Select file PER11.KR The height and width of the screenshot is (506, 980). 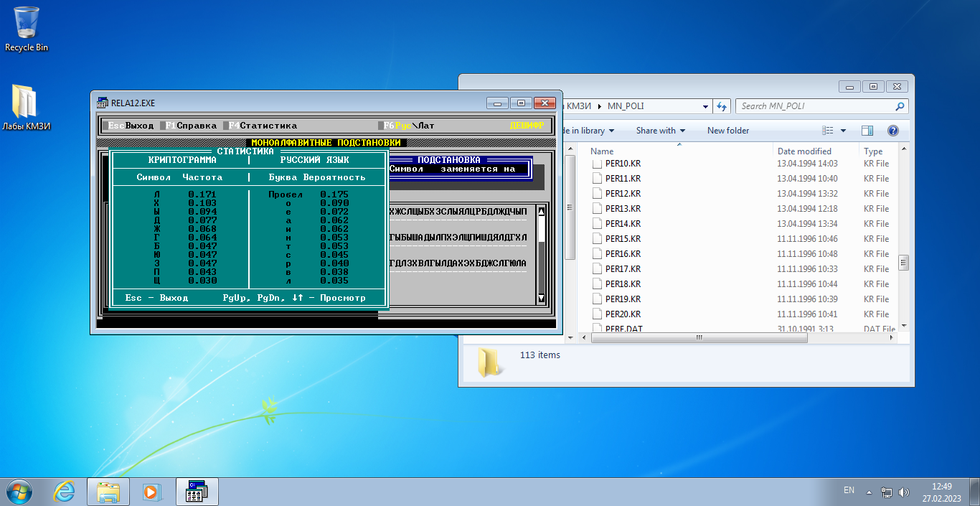[623, 179]
